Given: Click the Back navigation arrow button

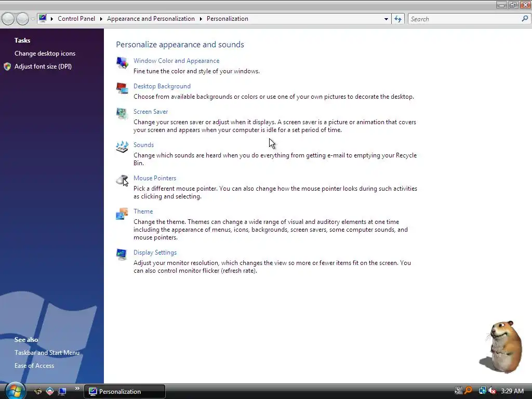Looking at the screenshot, I should tap(8, 19).
